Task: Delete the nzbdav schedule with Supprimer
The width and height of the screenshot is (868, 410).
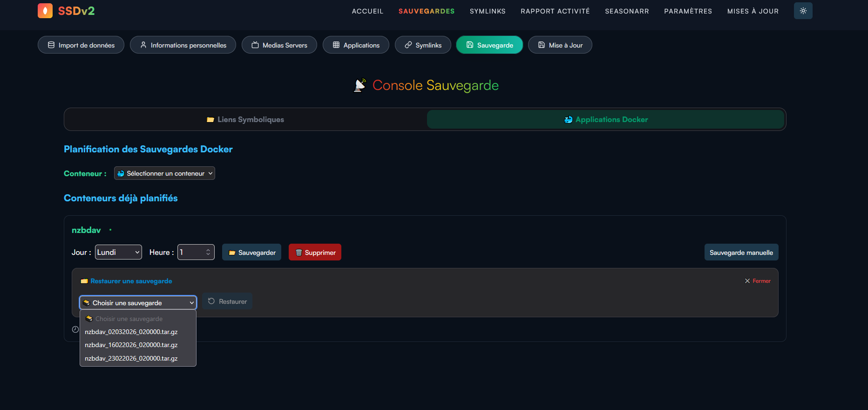Action: click(315, 253)
